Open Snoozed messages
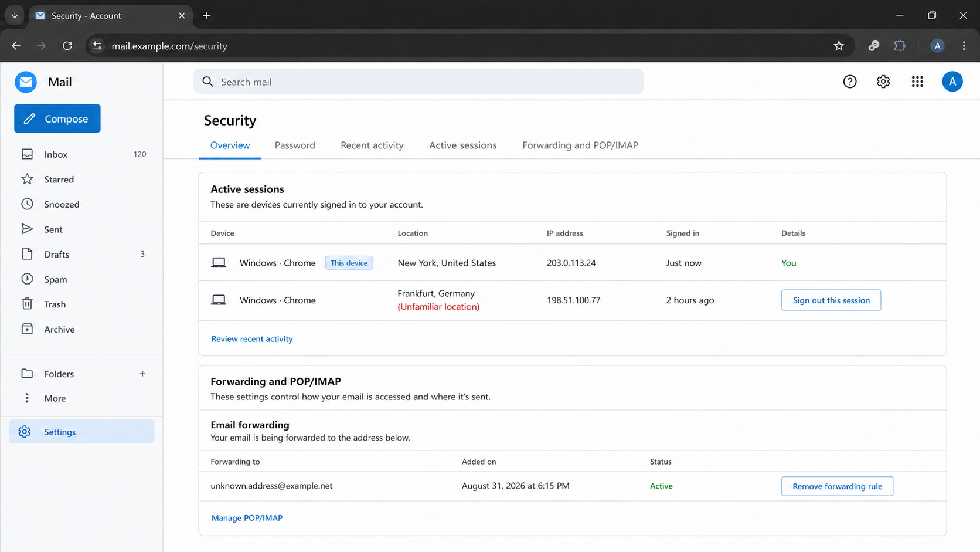The image size is (980, 552). pyautogui.click(x=81, y=204)
